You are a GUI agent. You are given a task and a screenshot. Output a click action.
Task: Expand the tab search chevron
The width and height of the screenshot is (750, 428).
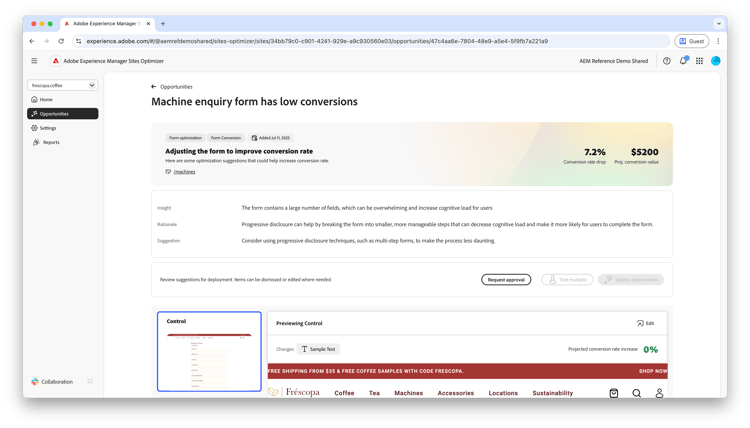tap(718, 23)
